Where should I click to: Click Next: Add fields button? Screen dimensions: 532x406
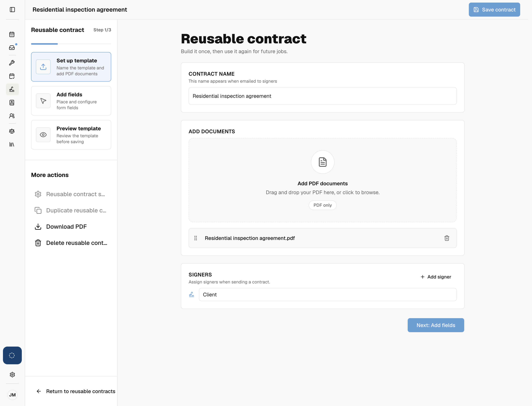pyautogui.click(x=436, y=325)
